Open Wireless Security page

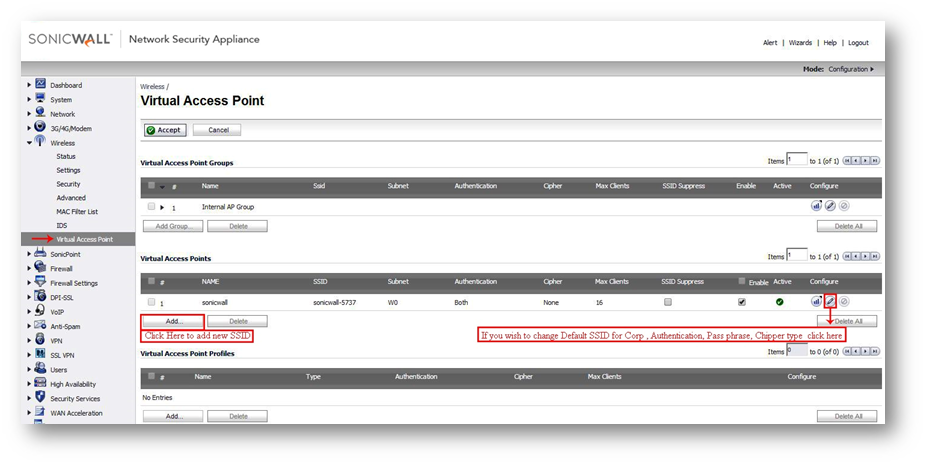pyautogui.click(x=68, y=184)
